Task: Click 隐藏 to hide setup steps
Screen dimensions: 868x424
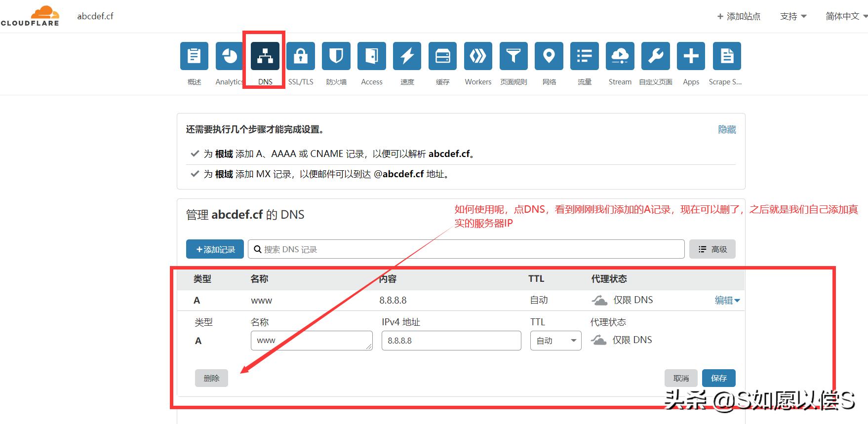Action: tap(727, 129)
